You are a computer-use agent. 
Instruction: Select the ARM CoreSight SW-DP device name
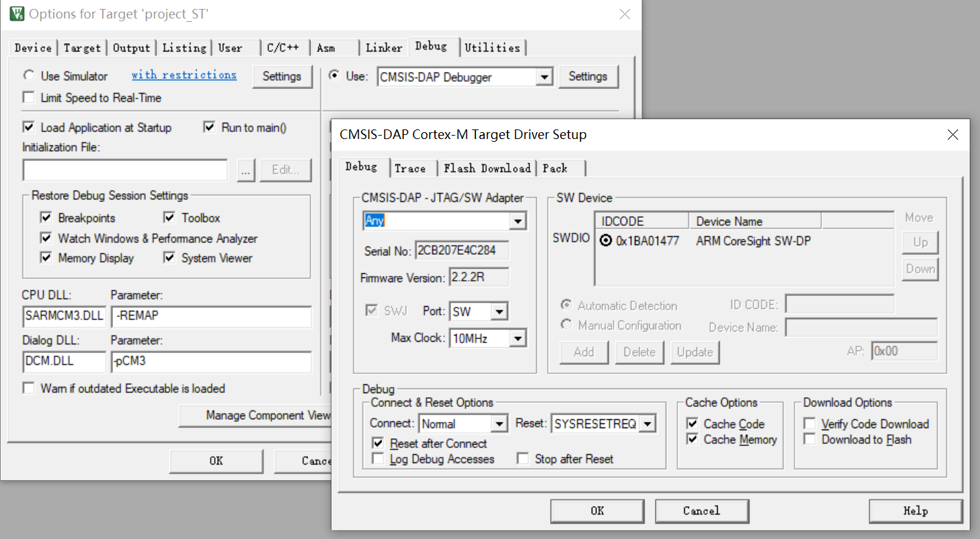tap(753, 240)
